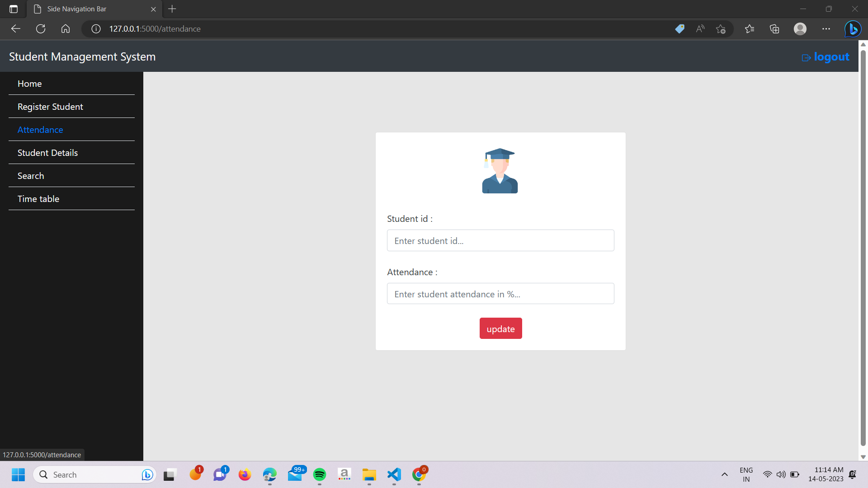Launch Spotify from the taskbar

click(x=320, y=474)
